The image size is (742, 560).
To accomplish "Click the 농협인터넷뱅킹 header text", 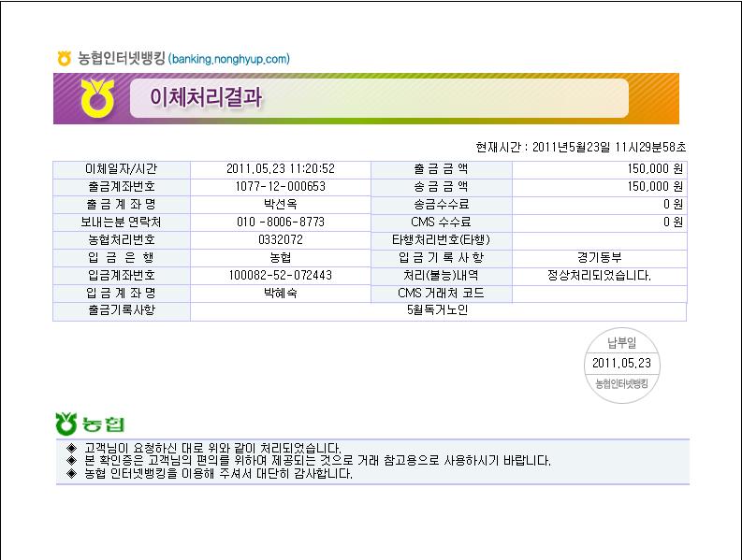I will [x=121, y=58].
